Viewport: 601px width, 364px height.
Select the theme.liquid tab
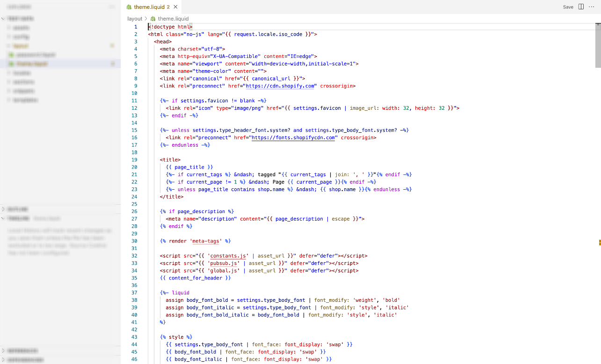(x=152, y=7)
